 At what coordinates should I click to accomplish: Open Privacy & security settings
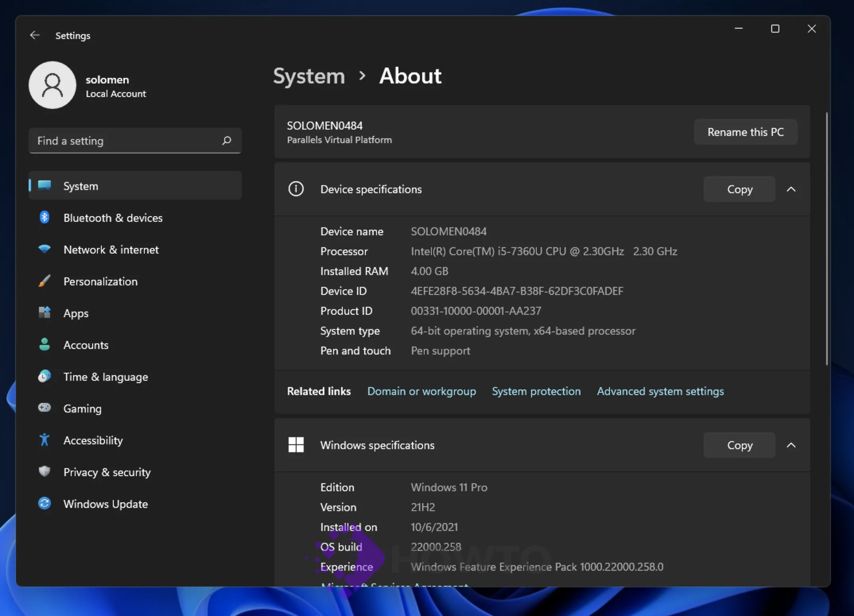pyautogui.click(x=135, y=472)
